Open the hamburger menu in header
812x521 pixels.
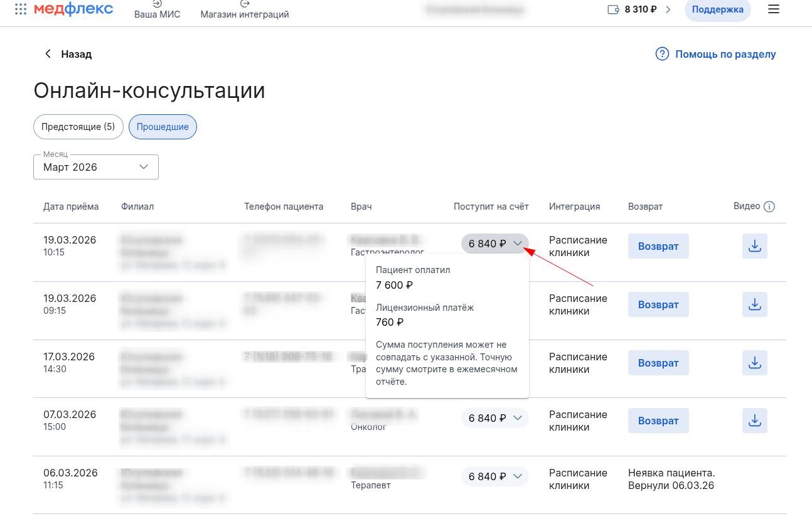coord(774,9)
